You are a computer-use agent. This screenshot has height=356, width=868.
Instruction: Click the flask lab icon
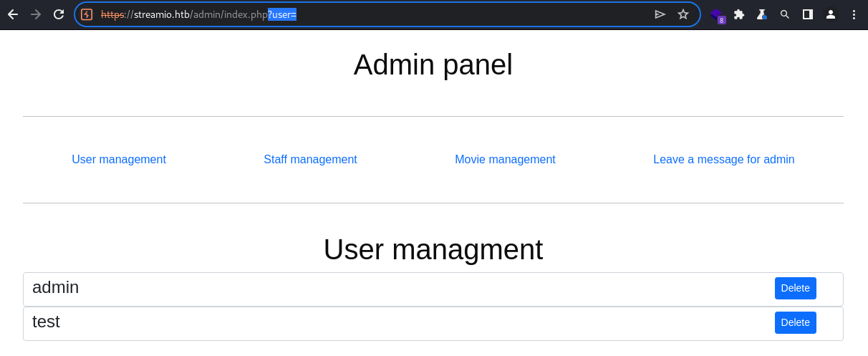(x=762, y=14)
